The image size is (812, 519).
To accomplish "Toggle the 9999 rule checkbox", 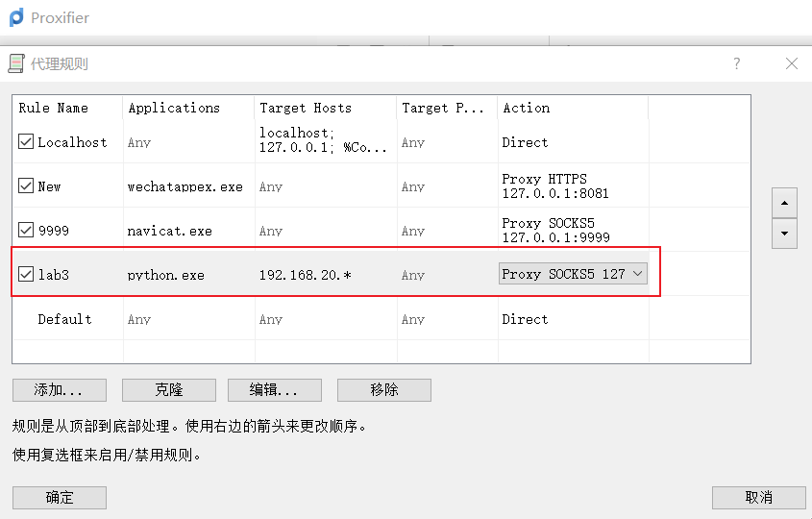I will click(26, 231).
